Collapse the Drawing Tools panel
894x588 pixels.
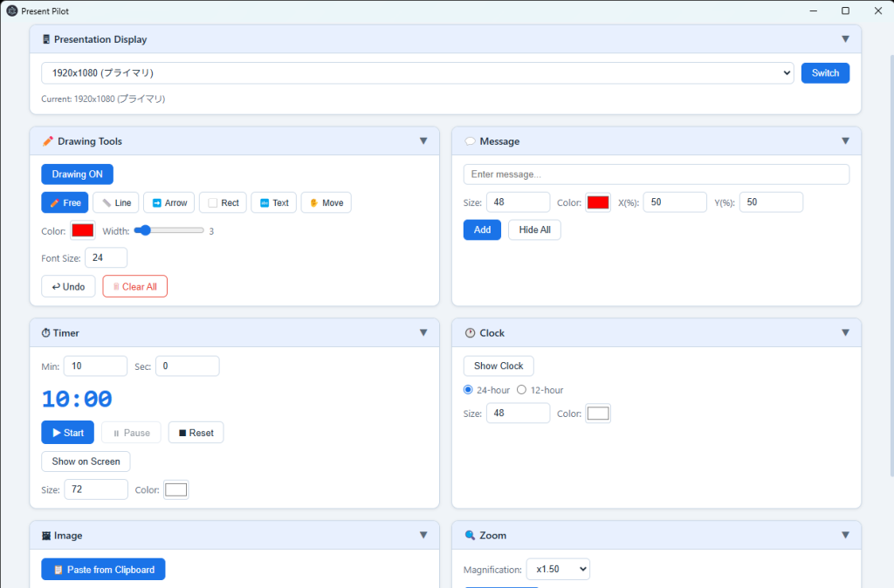coord(423,141)
